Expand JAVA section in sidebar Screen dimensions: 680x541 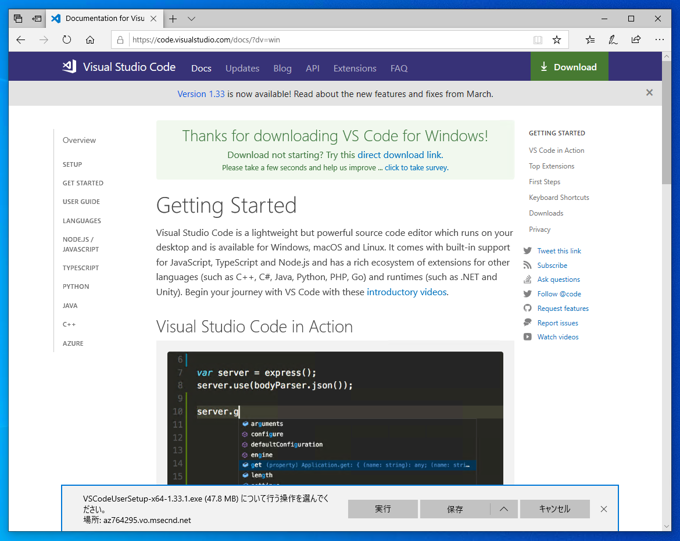coord(70,306)
